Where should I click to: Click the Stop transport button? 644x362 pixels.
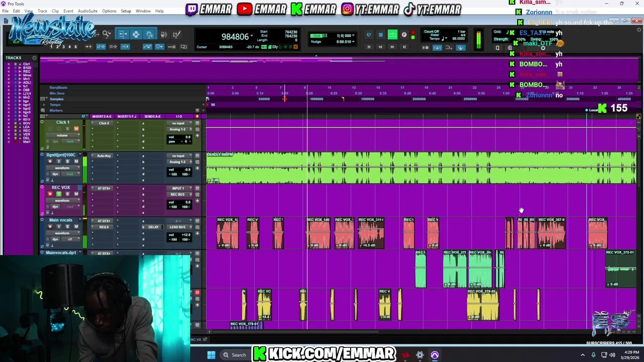(x=381, y=35)
